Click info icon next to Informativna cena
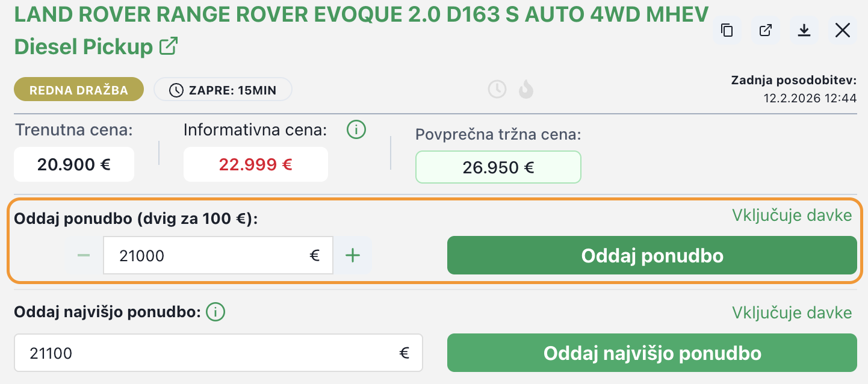The width and height of the screenshot is (868, 384). coord(357,129)
